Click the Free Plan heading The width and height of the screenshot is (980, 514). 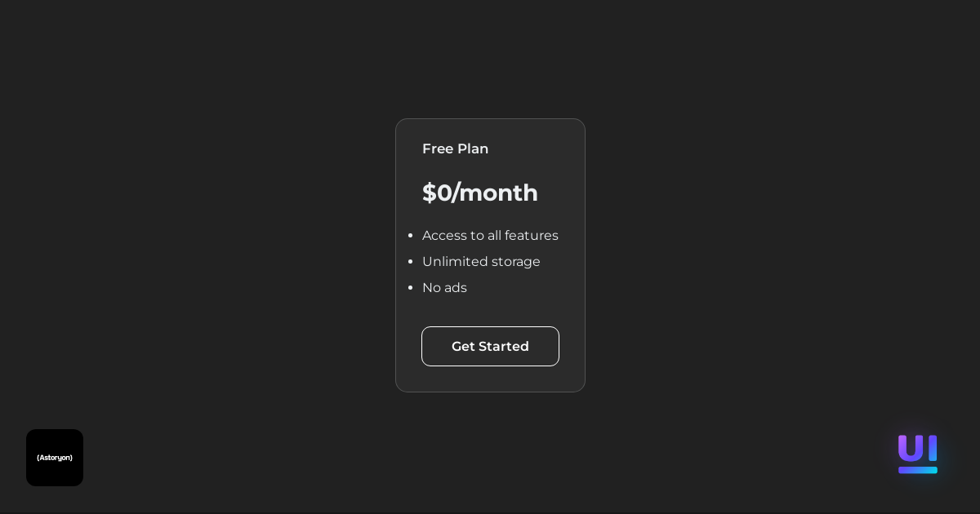coord(455,148)
